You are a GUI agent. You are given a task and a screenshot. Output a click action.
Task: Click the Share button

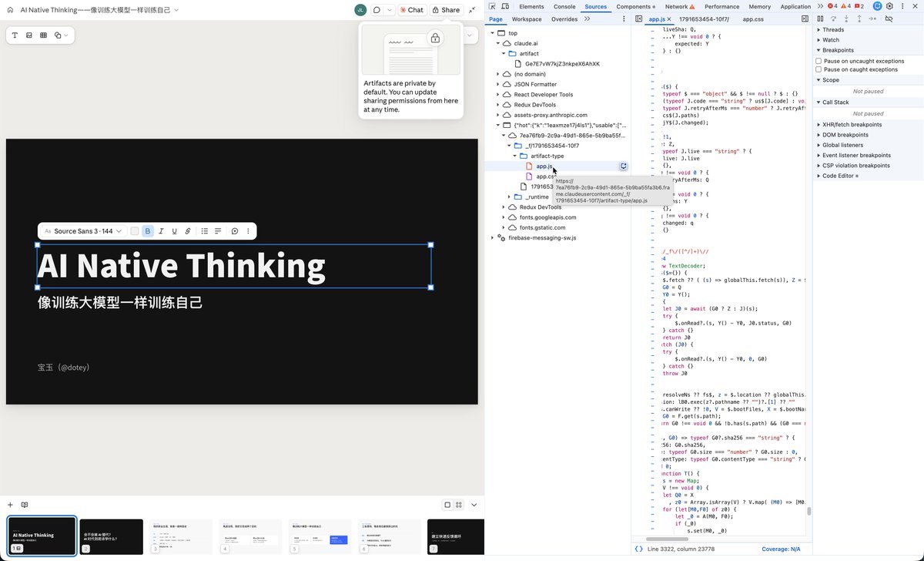click(x=446, y=10)
